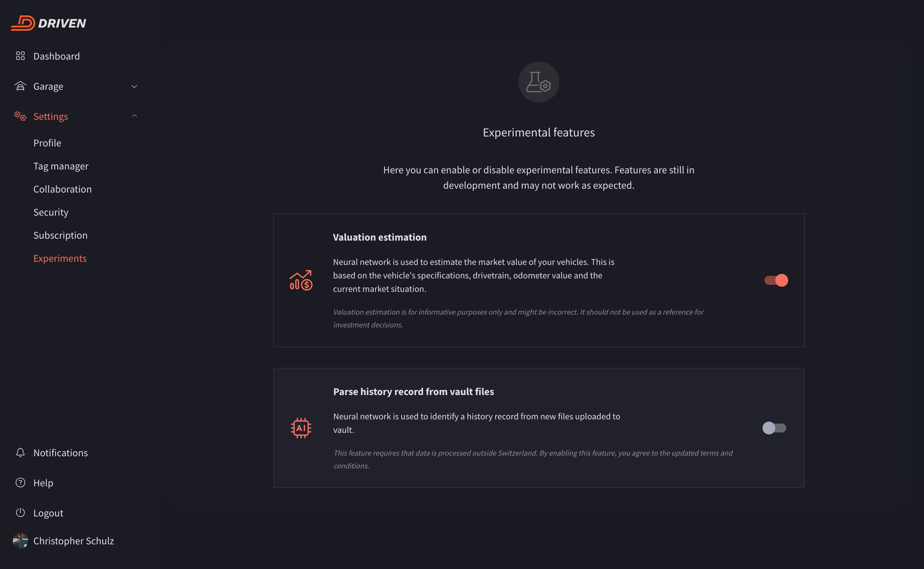Click the Notifications bell icon
The image size is (924, 569).
(x=20, y=452)
